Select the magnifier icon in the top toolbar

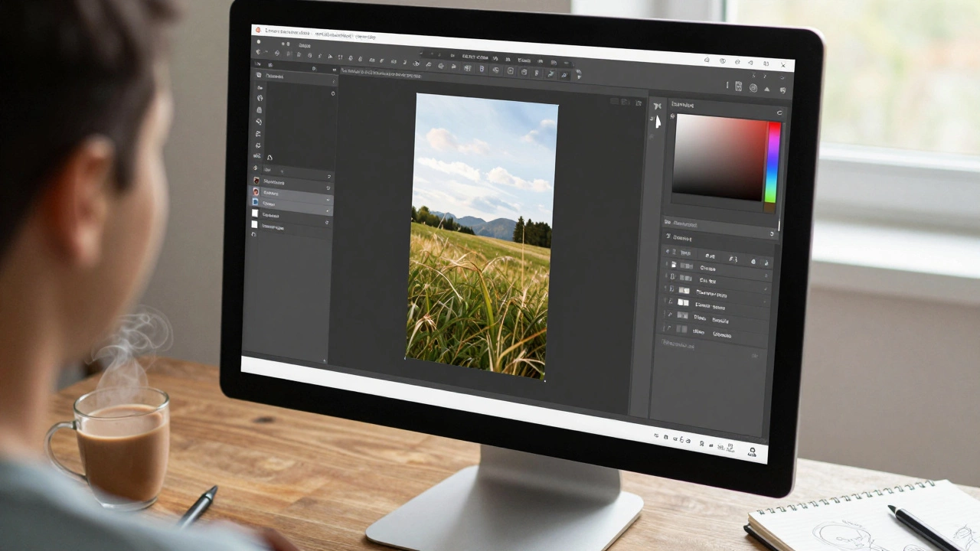(x=564, y=75)
